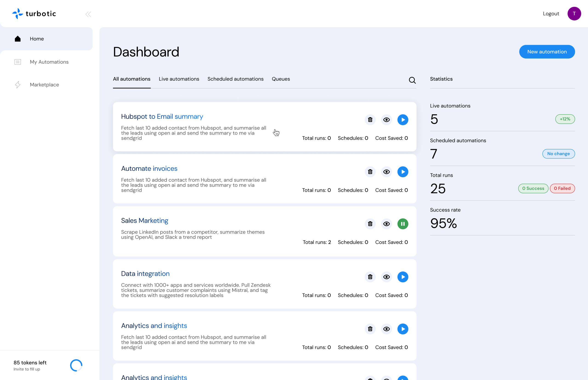This screenshot has width=588, height=380.
Task: Collapse the sidebar with double chevron
Action: pyautogui.click(x=88, y=14)
